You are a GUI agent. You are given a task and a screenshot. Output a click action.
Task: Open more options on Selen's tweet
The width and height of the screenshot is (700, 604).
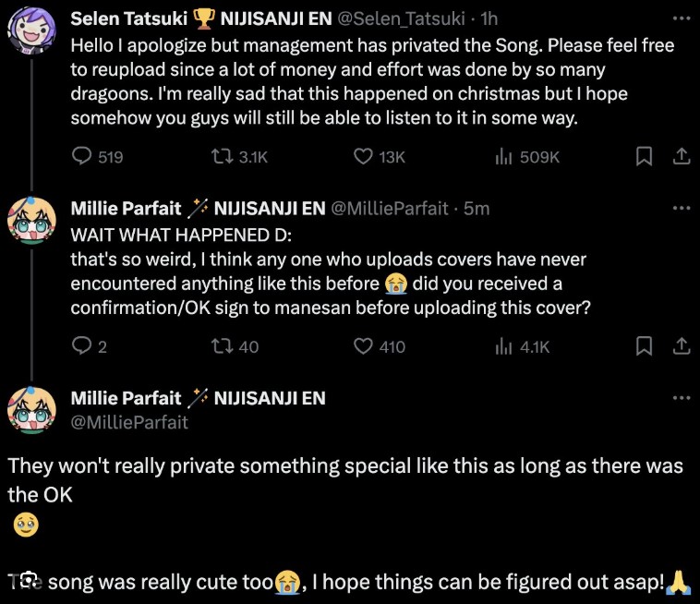(x=682, y=18)
